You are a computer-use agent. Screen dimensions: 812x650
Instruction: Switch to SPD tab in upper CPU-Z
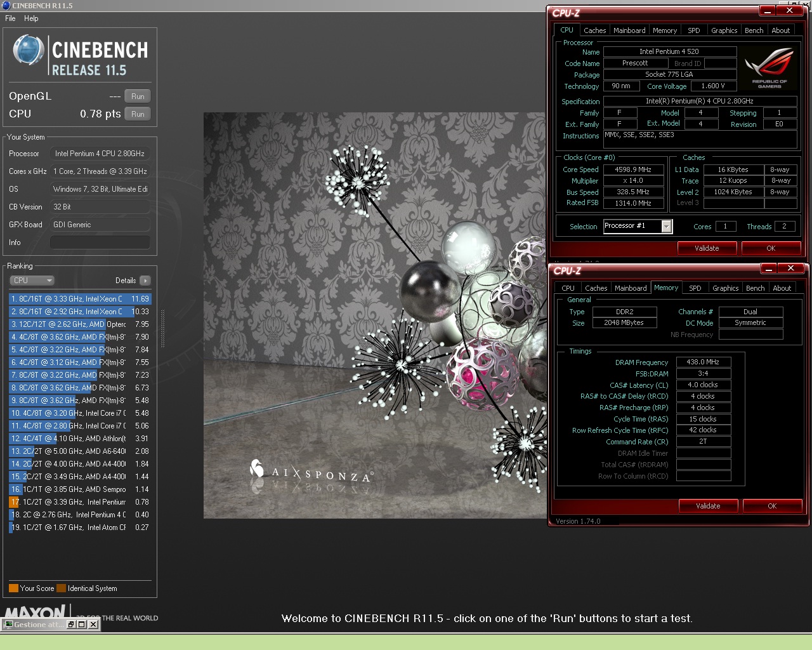point(694,30)
